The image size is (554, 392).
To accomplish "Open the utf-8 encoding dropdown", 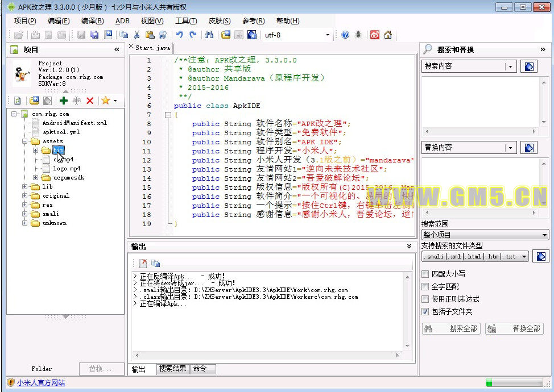I will click(x=328, y=35).
